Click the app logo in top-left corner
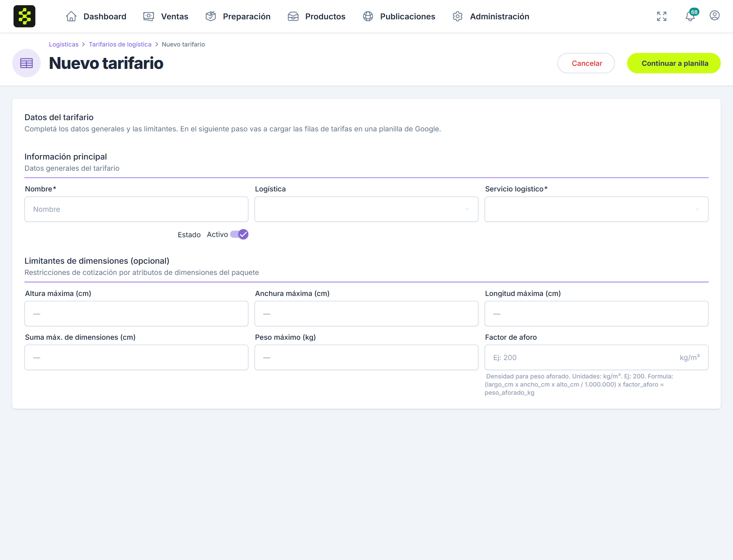The width and height of the screenshot is (733, 560). [24, 16]
